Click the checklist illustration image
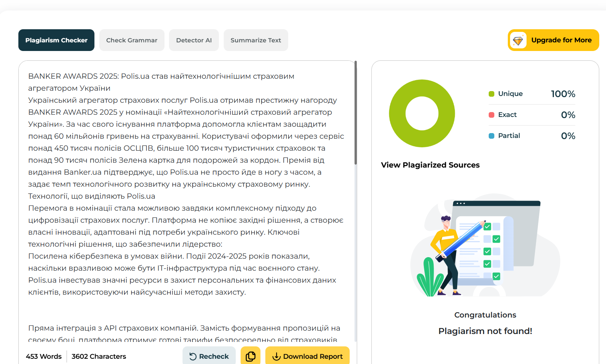The image size is (606, 364). point(485,245)
